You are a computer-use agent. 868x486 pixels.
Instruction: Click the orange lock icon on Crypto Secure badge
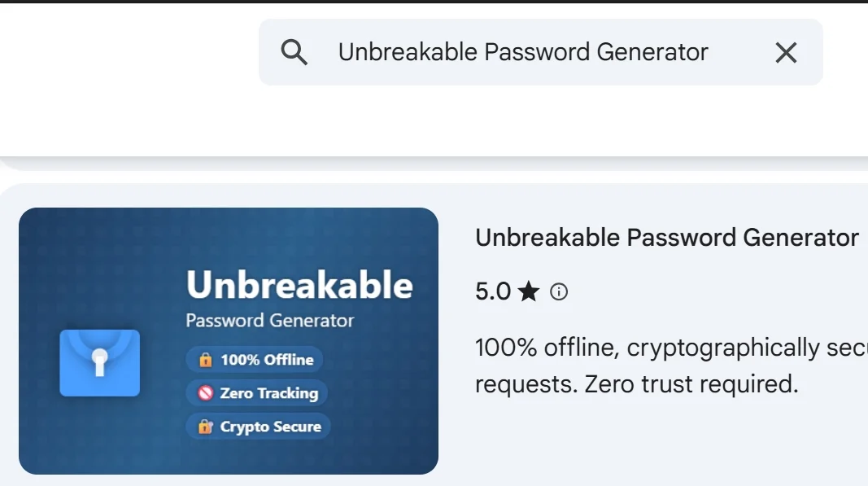pos(206,426)
